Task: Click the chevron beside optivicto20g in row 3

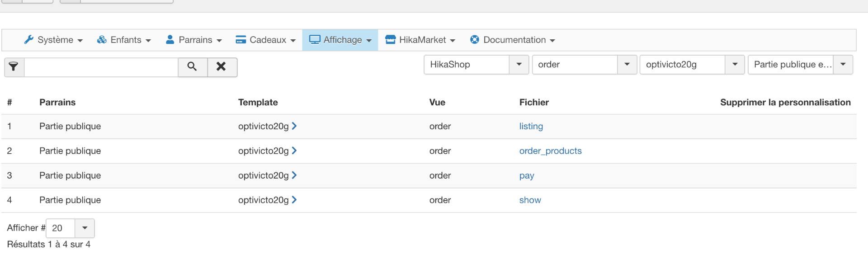Action: (x=294, y=175)
